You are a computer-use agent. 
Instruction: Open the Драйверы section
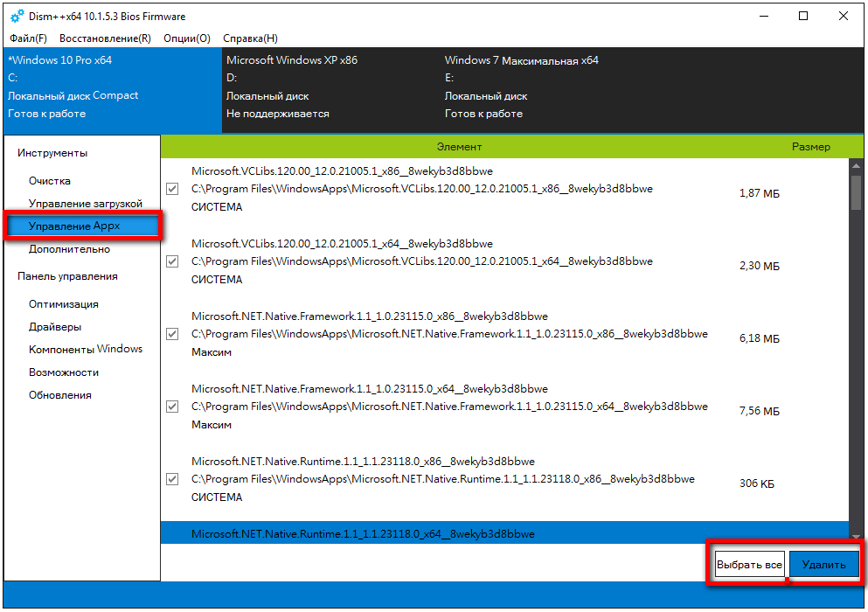[55, 327]
